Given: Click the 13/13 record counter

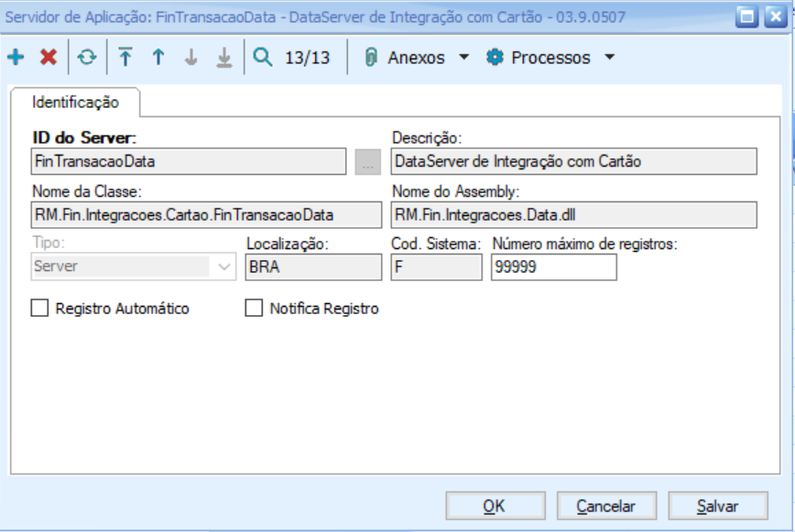Looking at the screenshot, I should point(307,58).
